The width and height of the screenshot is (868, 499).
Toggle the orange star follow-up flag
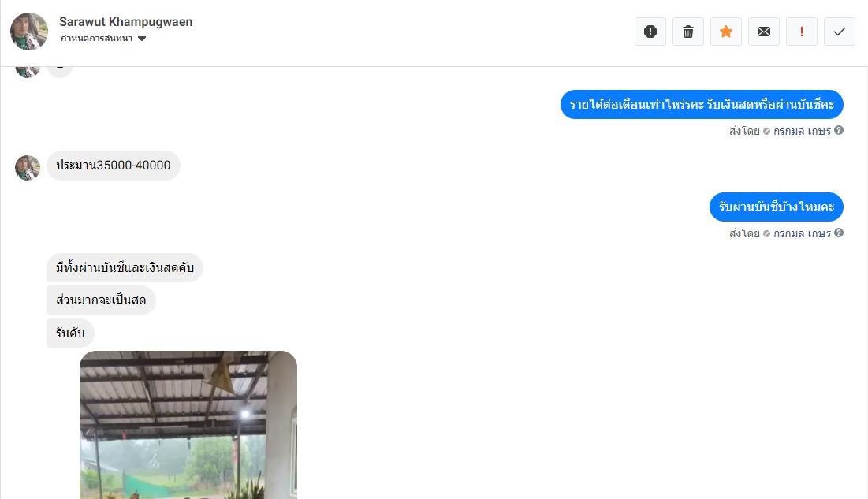point(726,32)
